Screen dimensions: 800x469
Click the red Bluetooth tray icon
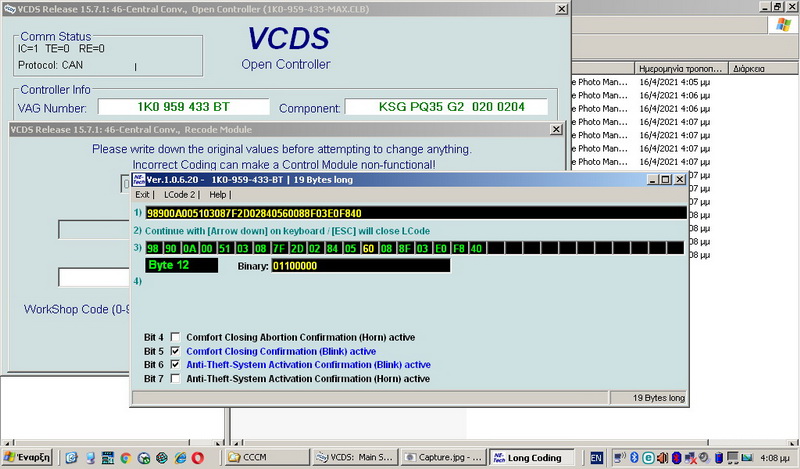(677, 458)
